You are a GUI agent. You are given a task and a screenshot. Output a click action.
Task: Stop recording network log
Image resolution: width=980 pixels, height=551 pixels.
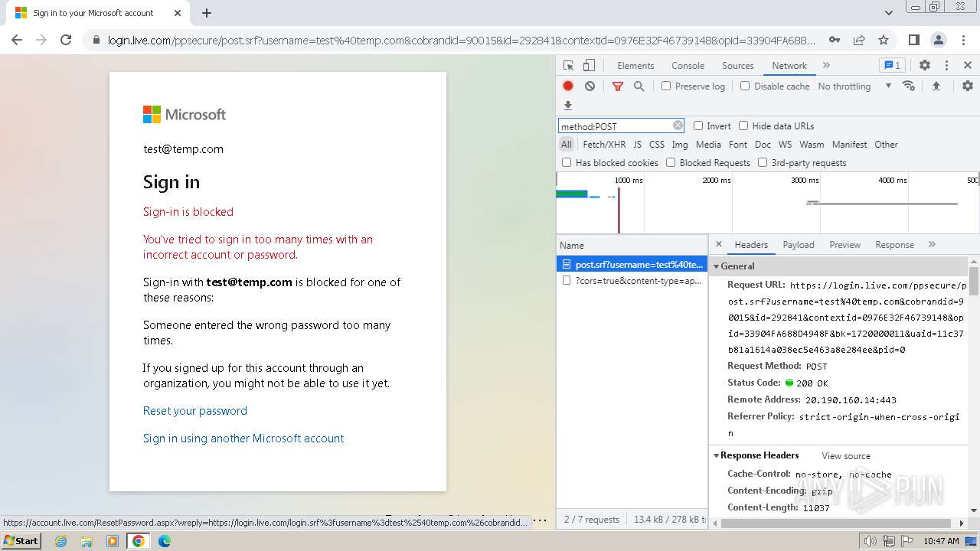pyautogui.click(x=568, y=86)
